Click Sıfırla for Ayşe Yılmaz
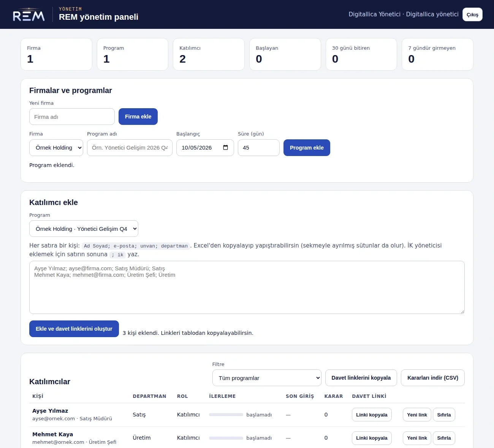 point(444,415)
